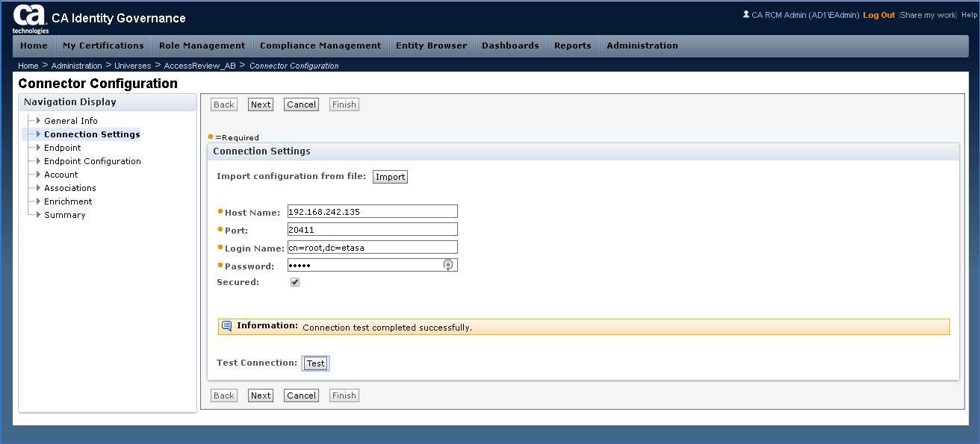Click the Login Name input field
Image resolution: width=980 pixels, height=444 pixels.
[x=372, y=248]
